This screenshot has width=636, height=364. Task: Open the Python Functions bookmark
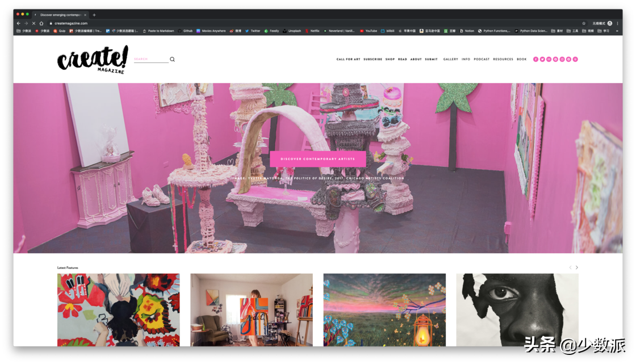tap(494, 31)
